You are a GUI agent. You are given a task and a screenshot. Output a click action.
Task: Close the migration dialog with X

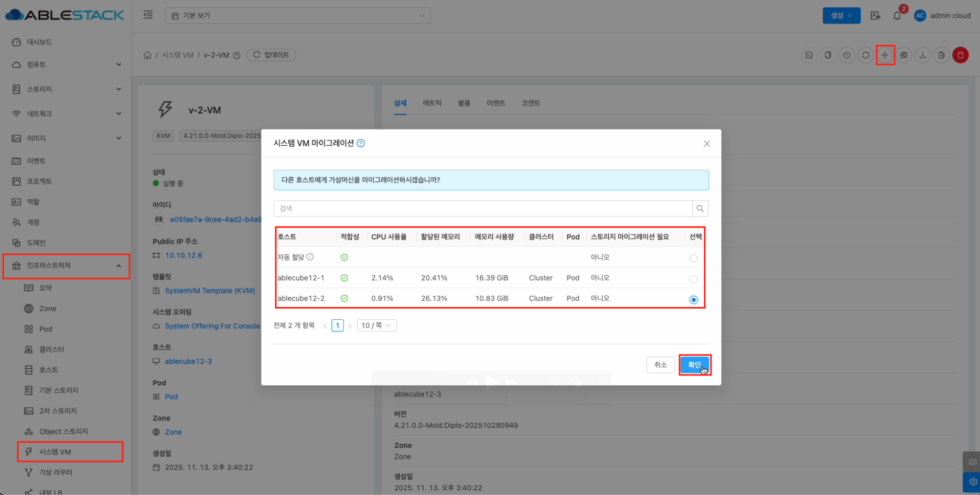coord(706,144)
